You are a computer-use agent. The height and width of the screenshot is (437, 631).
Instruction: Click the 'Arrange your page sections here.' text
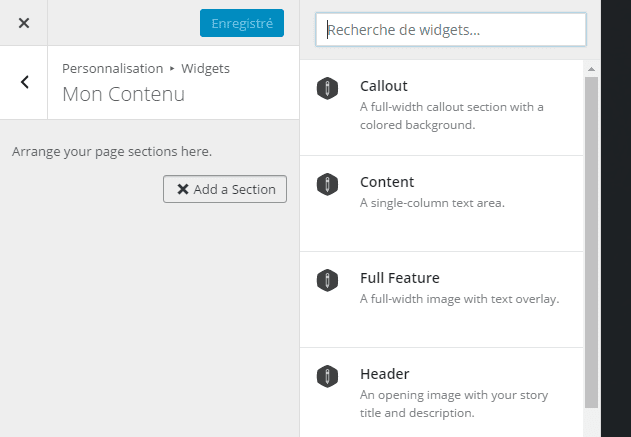tap(112, 152)
